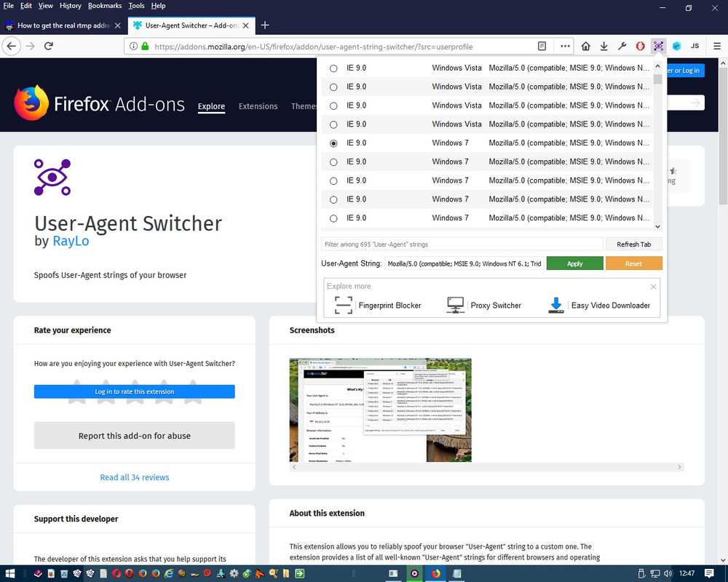Click the Proxy Switcher monitor icon
Screen dimensions: 728x582
[x=456, y=305]
